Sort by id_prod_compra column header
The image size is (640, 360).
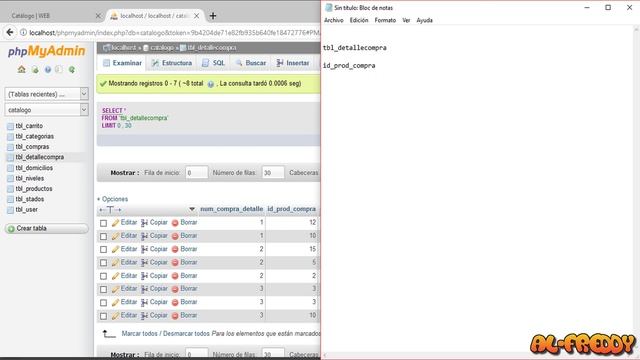pyautogui.click(x=291, y=209)
